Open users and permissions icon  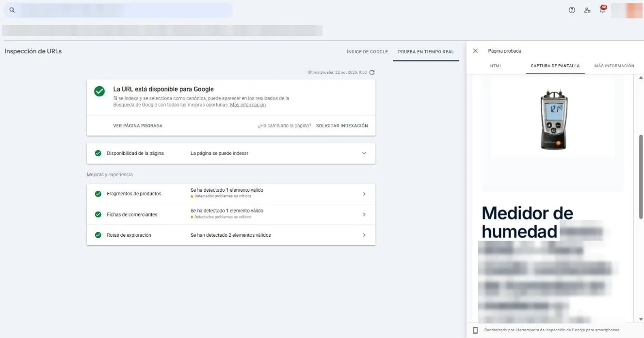(587, 10)
